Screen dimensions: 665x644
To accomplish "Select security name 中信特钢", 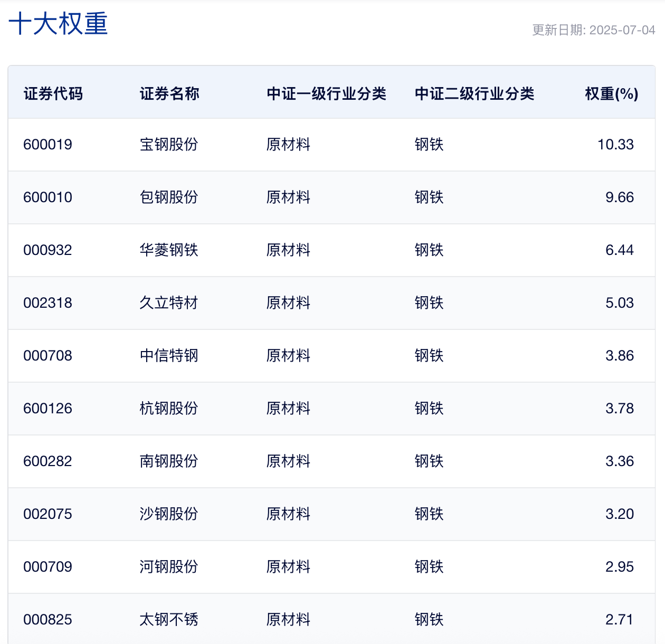I will tap(169, 356).
